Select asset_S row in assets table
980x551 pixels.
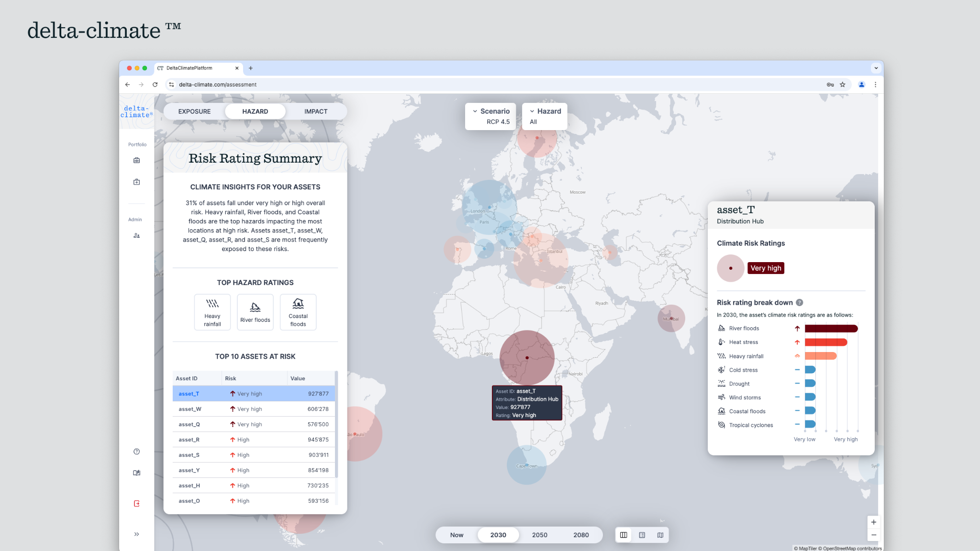pos(254,455)
